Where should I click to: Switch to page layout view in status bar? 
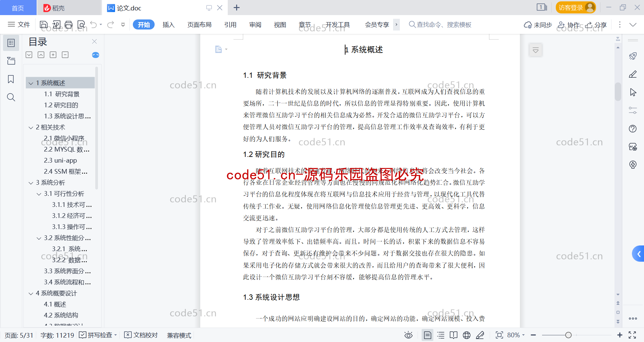428,335
